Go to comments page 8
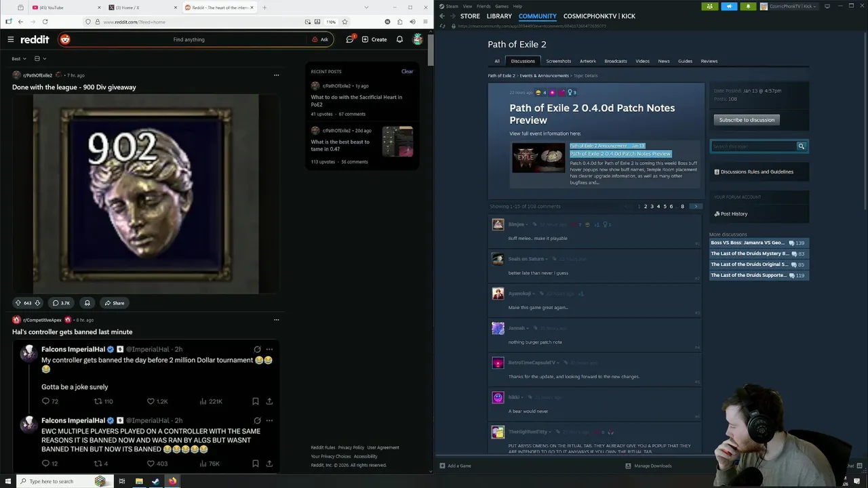This screenshot has width=868, height=488. point(682,206)
